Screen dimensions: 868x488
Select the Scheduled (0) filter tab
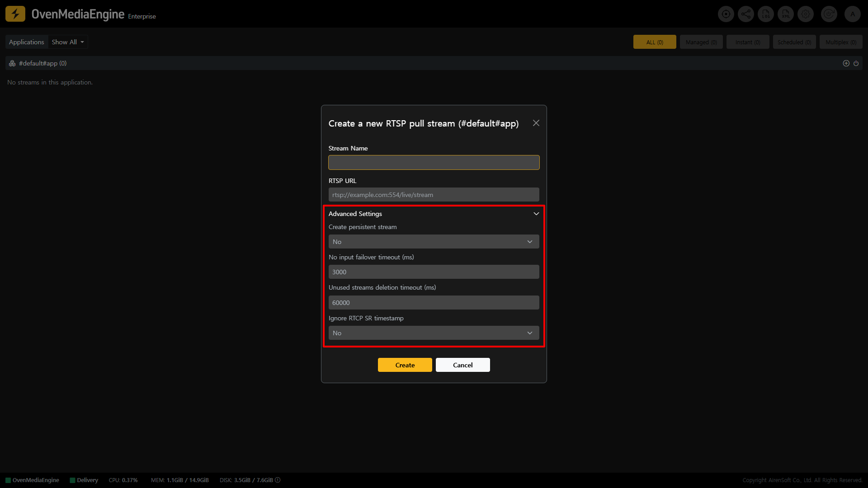click(x=794, y=42)
